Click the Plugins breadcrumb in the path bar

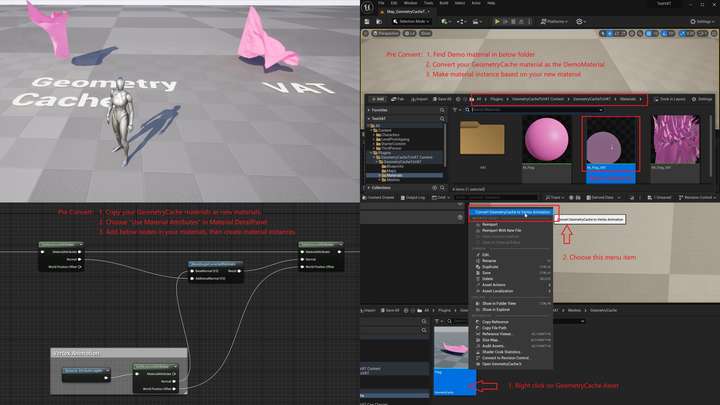pos(496,99)
